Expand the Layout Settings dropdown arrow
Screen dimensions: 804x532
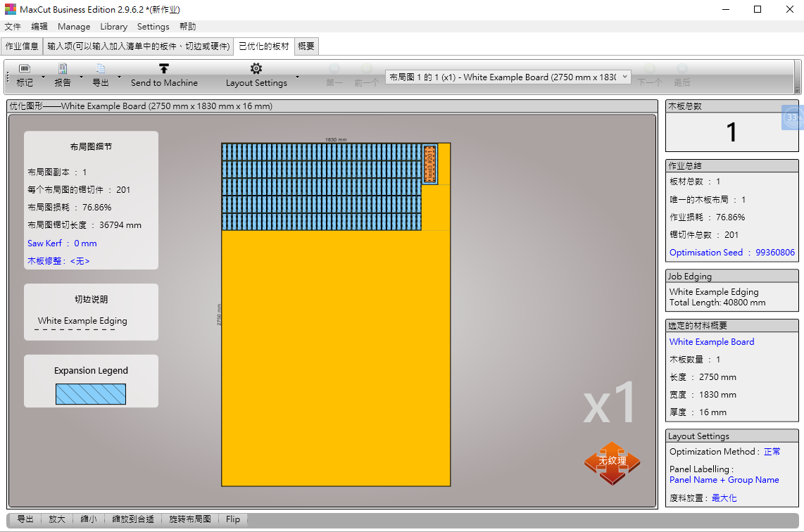point(297,77)
